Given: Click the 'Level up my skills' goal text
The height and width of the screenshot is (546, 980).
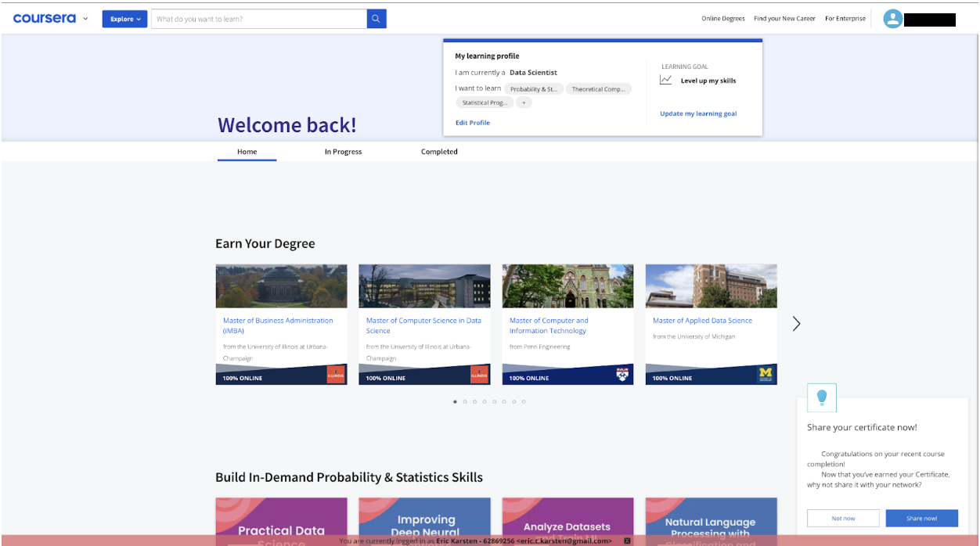Looking at the screenshot, I should coord(708,81).
